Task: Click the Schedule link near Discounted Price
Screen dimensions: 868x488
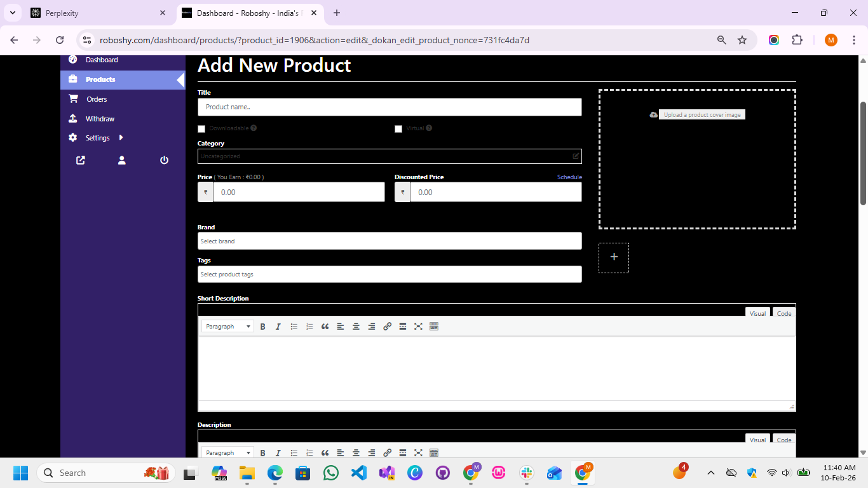Action: pyautogui.click(x=569, y=177)
